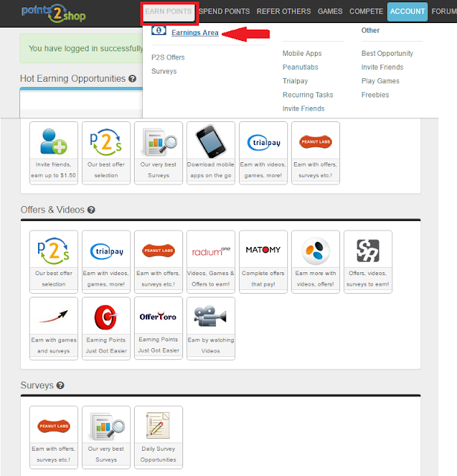Image resolution: width=457 pixels, height=476 pixels.
Task: Select Mobile Apps in dropdown
Action: (x=302, y=54)
